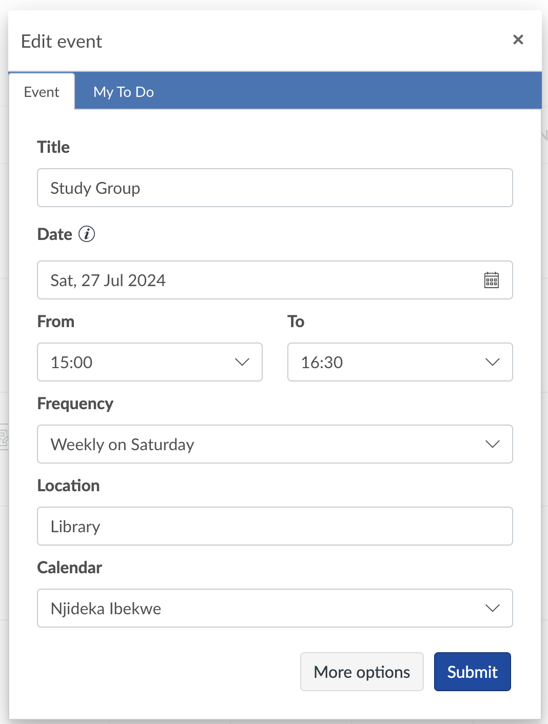Open the To time 16:30 dropdown

click(x=400, y=362)
